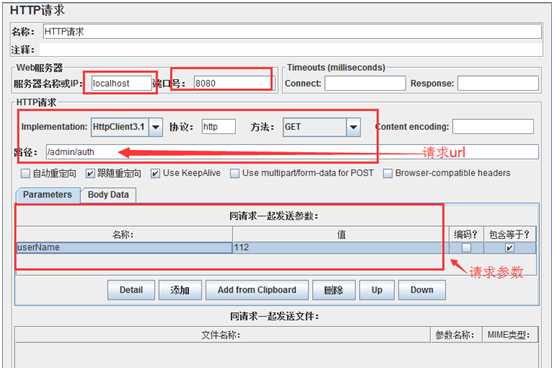The width and height of the screenshot is (554, 370).
Task: Click the Content encoding field
Action: [x=493, y=127]
